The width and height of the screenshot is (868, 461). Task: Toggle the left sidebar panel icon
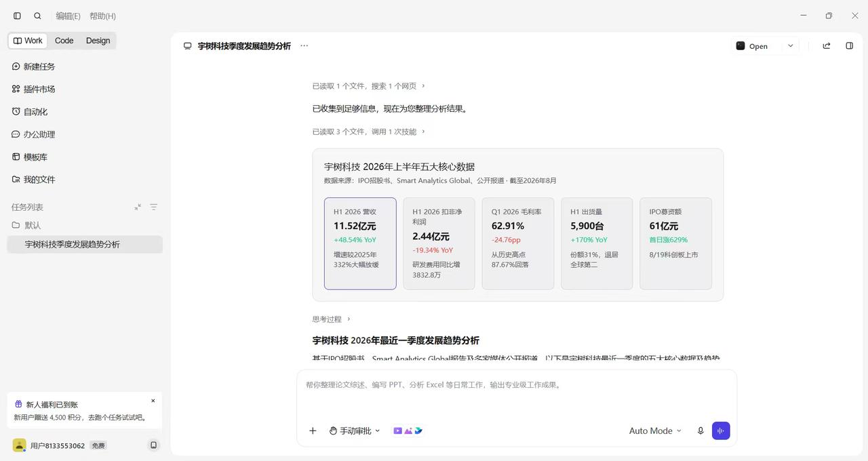coord(17,16)
